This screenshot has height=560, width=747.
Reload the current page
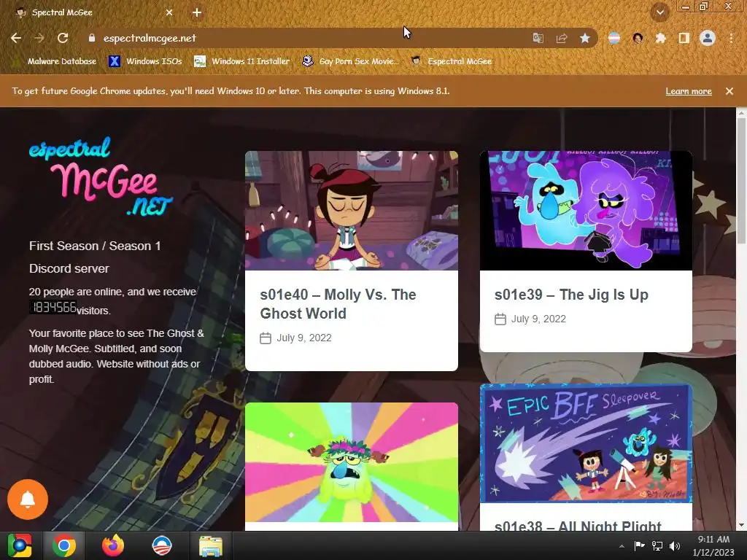[63, 38]
